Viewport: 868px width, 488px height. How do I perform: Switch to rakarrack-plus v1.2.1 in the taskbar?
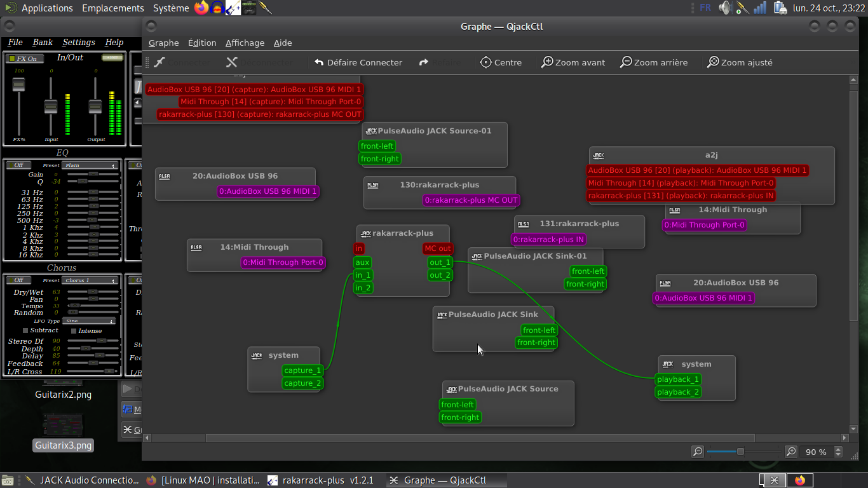click(x=321, y=480)
